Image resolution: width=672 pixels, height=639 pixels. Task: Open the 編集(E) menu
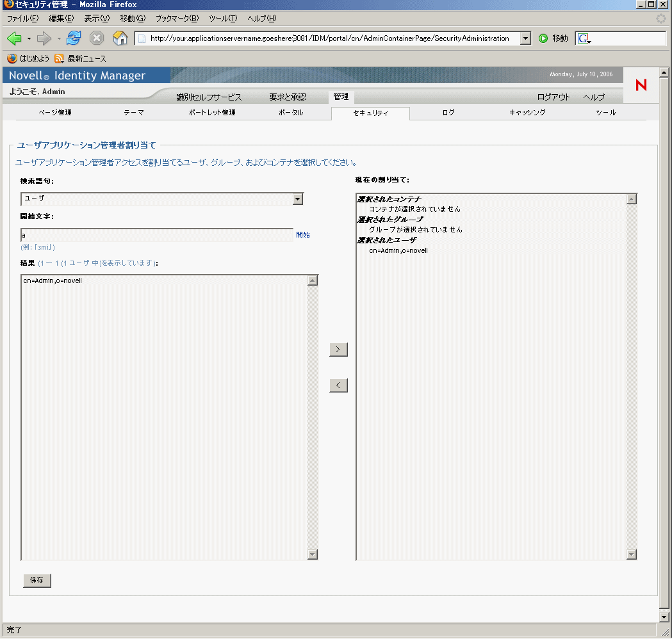tap(61, 19)
